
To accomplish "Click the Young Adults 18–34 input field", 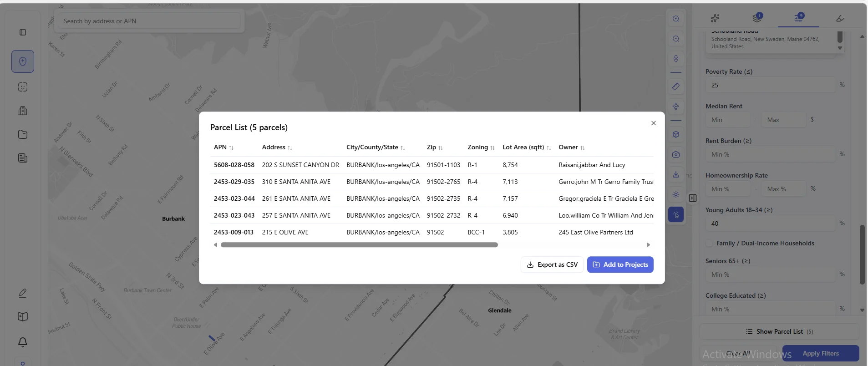I will 770,224.
